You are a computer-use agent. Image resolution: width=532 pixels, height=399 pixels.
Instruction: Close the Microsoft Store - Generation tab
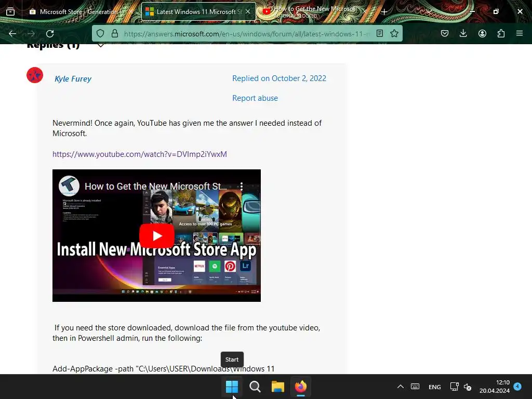[131, 11]
